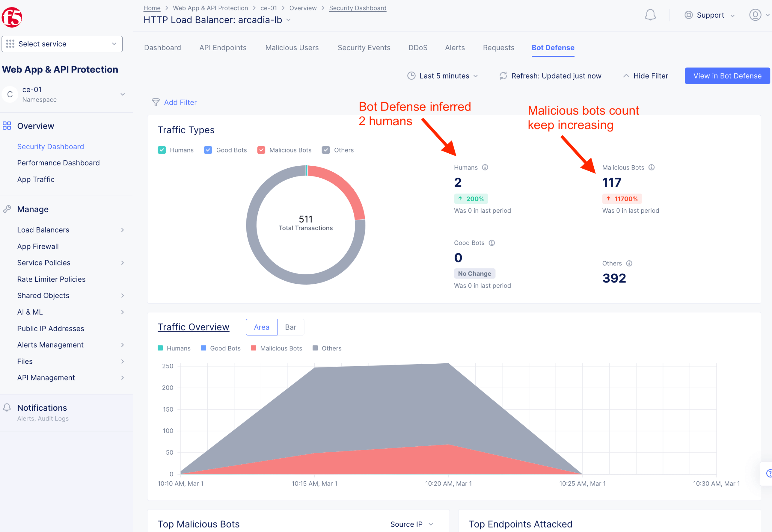Switch the Traffic Overview chart to Bar

tap(290, 327)
